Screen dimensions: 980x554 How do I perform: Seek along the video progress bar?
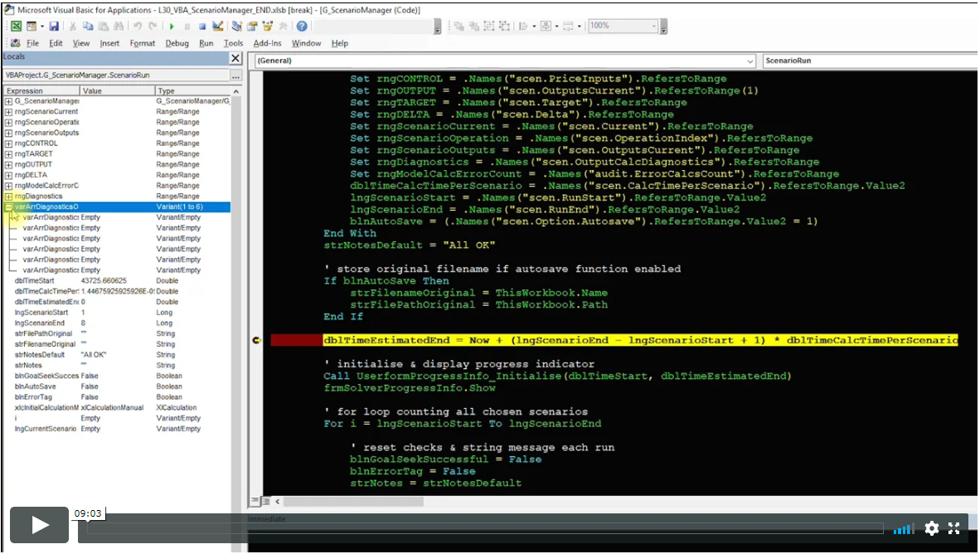pos(485,529)
